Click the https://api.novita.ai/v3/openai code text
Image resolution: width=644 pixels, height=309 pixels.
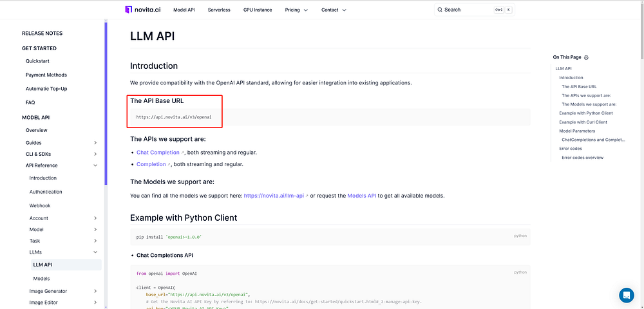click(174, 117)
